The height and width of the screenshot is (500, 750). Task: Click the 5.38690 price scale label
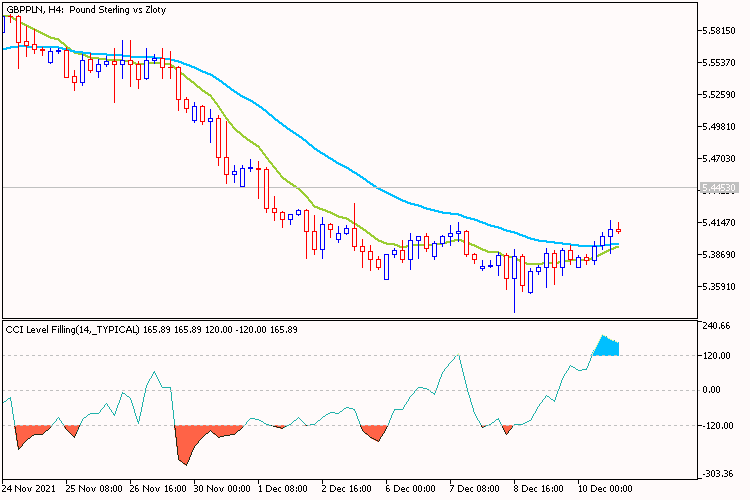[x=718, y=255]
